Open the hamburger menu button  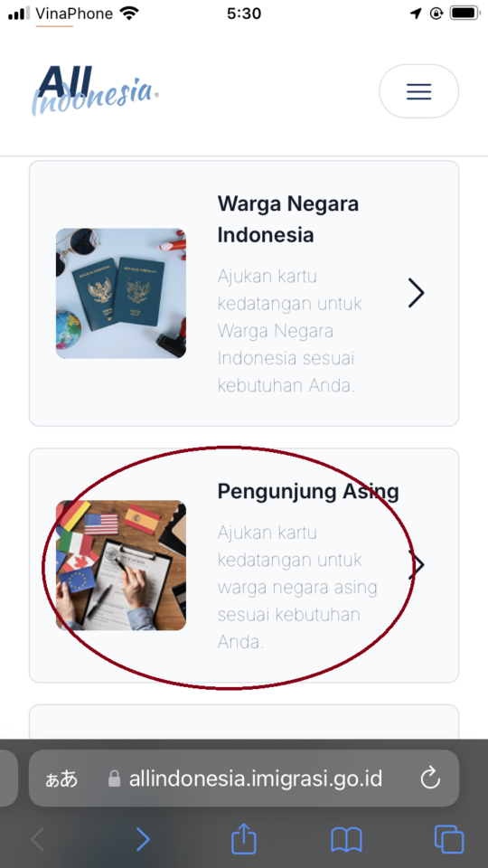pyautogui.click(x=418, y=91)
